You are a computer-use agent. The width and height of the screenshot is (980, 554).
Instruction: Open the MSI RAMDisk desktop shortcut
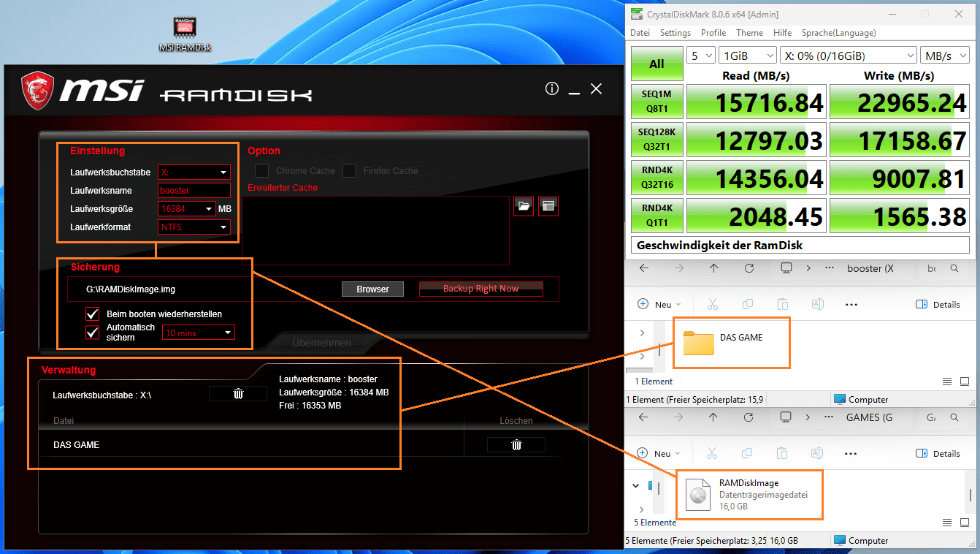185,35
